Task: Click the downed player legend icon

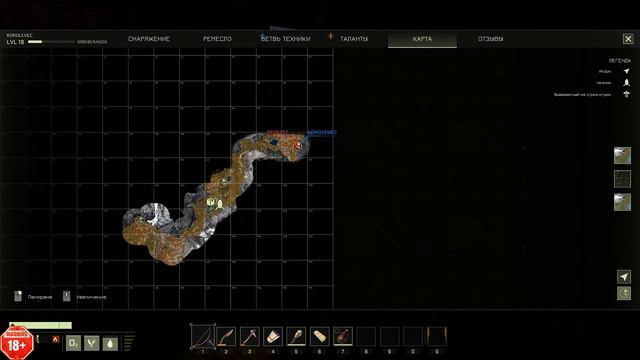Action: tap(627, 94)
